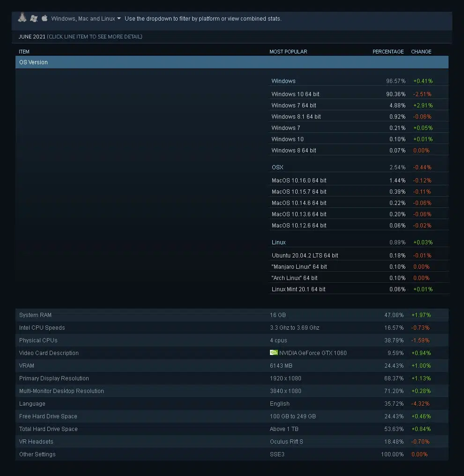Select the Windows 8.1 64 bit entry
Screen dimensions: 464x476
(x=296, y=117)
